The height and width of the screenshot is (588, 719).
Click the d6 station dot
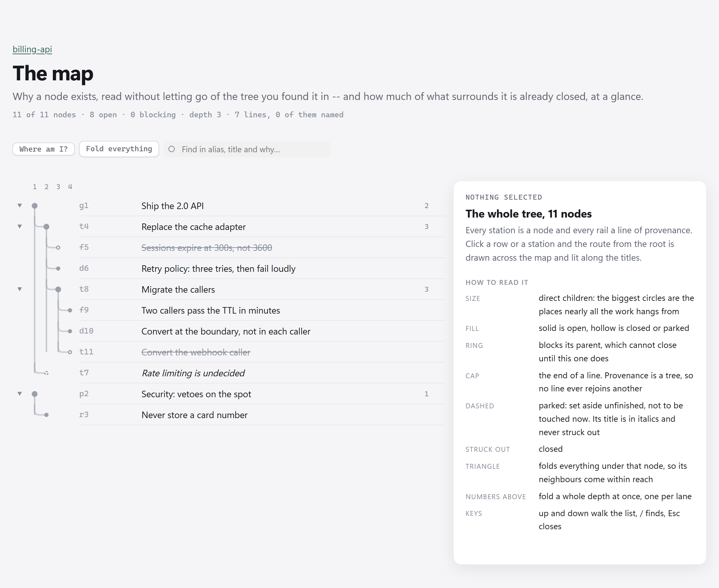click(x=58, y=269)
